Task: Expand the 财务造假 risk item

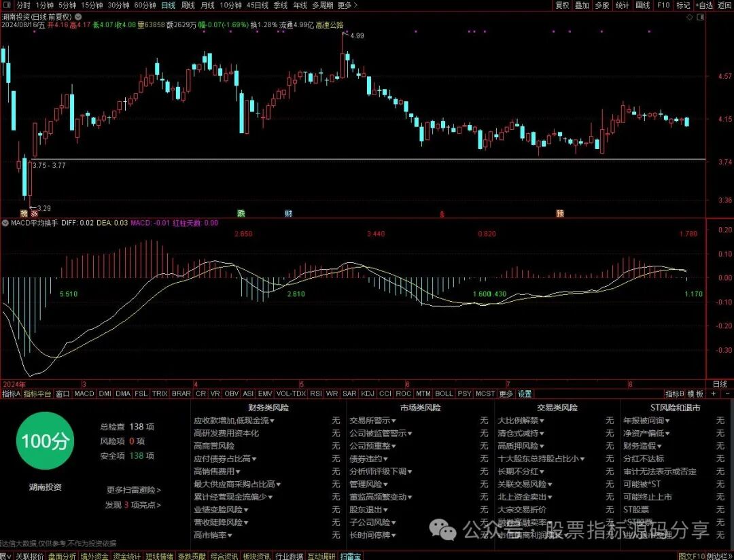Action: pos(642,446)
